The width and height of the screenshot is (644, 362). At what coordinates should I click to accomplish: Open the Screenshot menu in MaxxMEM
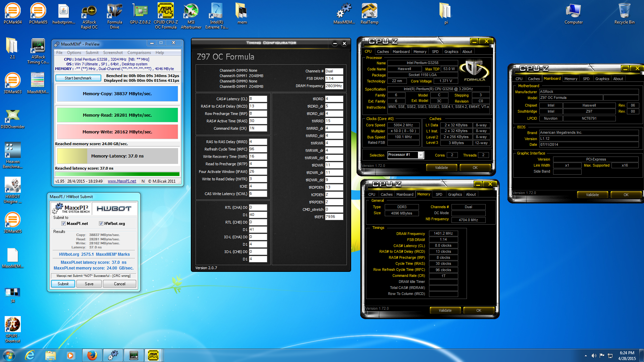click(x=113, y=53)
